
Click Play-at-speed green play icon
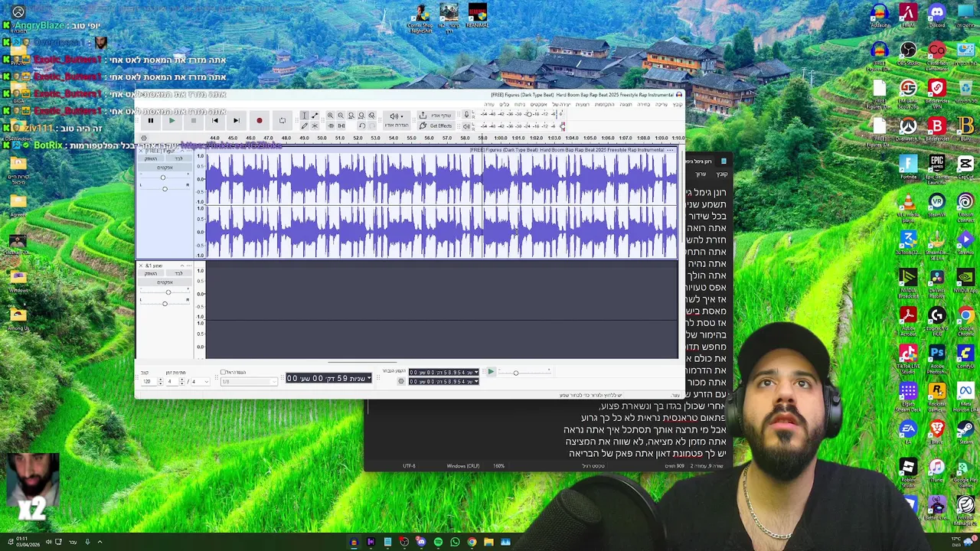coord(491,371)
